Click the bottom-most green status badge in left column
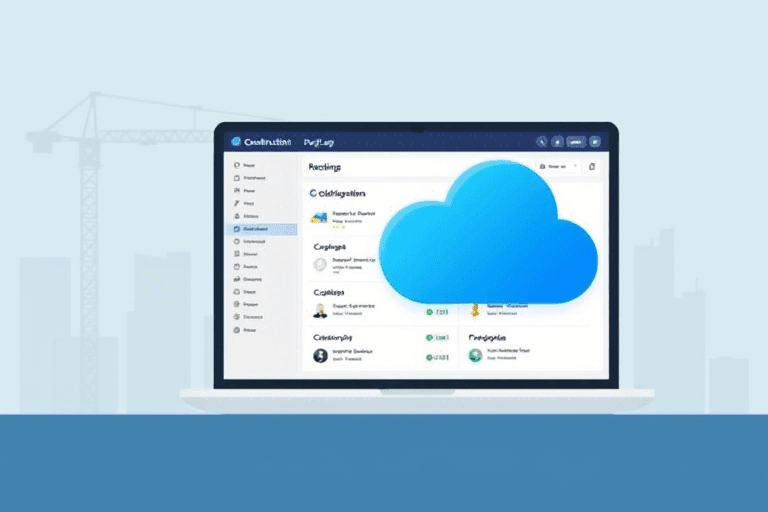Image resolution: width=768 pixels, height=512 pixels. [x=429, y=355]
